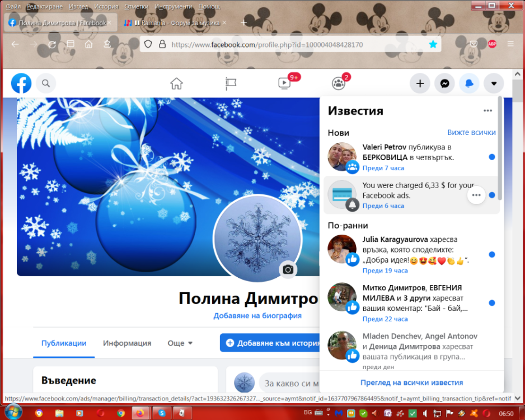
Task: Open notifications panel three-dot options
Action: click(x=487, y=111)
